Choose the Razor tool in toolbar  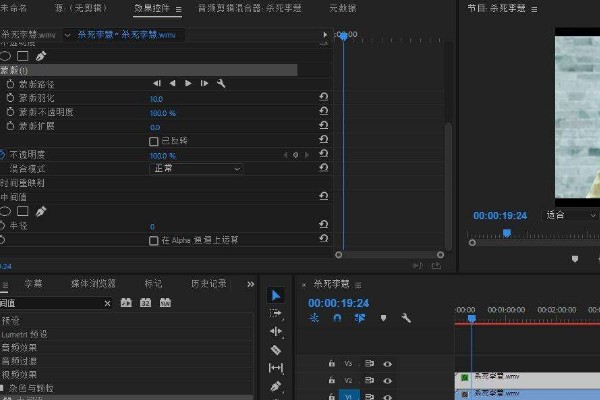277,350
